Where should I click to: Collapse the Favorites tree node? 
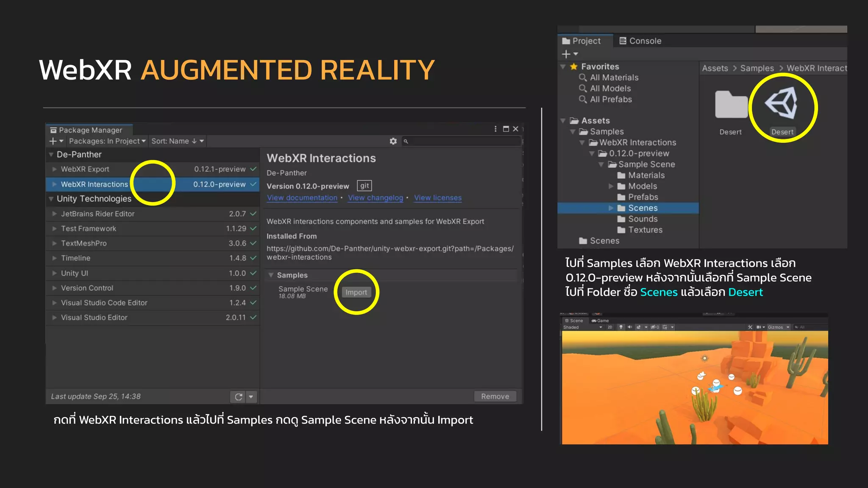563,67
